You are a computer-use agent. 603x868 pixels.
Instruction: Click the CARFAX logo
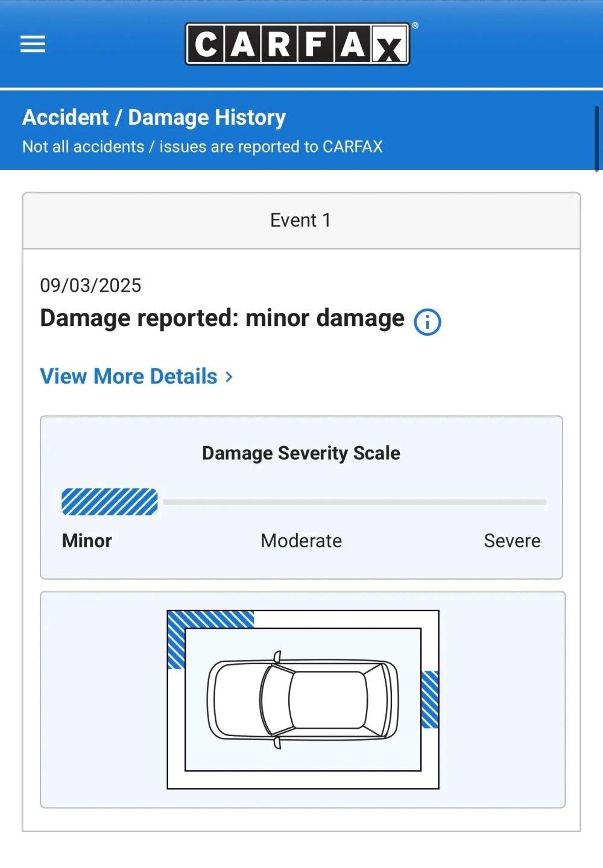297,44
